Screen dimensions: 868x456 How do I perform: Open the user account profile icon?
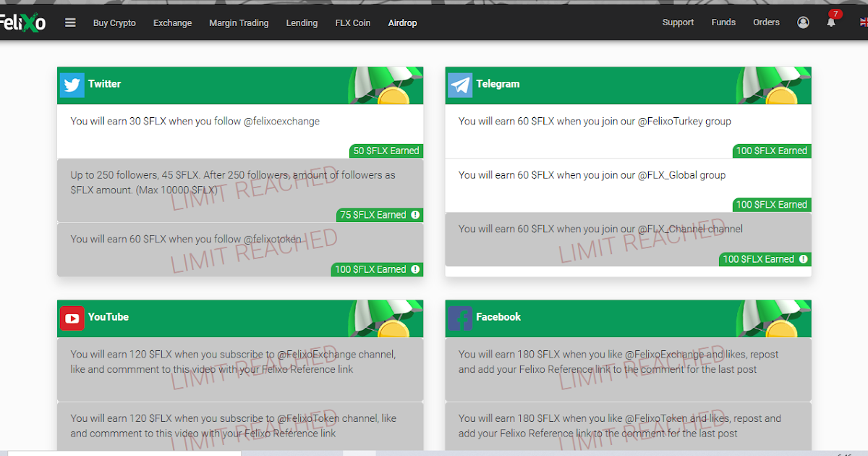(803, 22)
